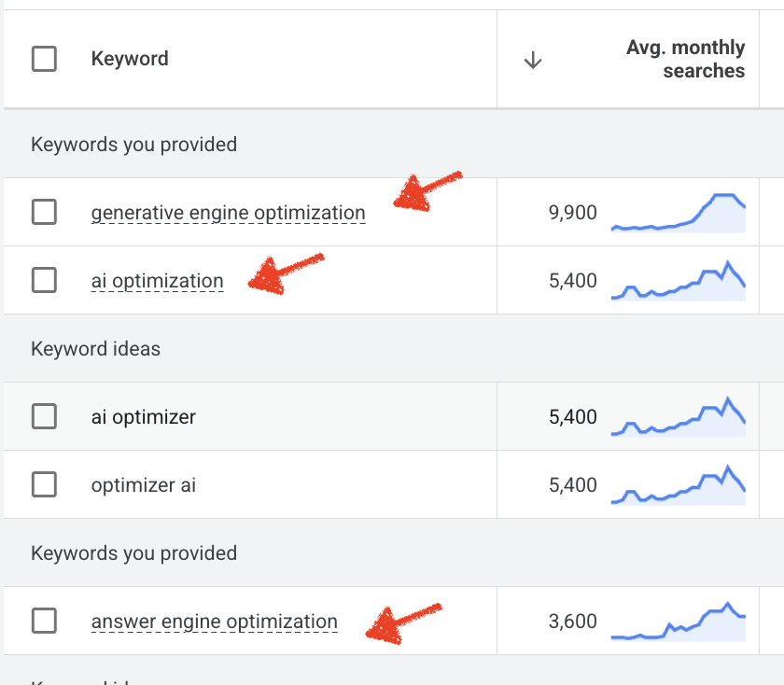Click the ai optimizer keyword text
784x685 pixels.
(143, 417)
